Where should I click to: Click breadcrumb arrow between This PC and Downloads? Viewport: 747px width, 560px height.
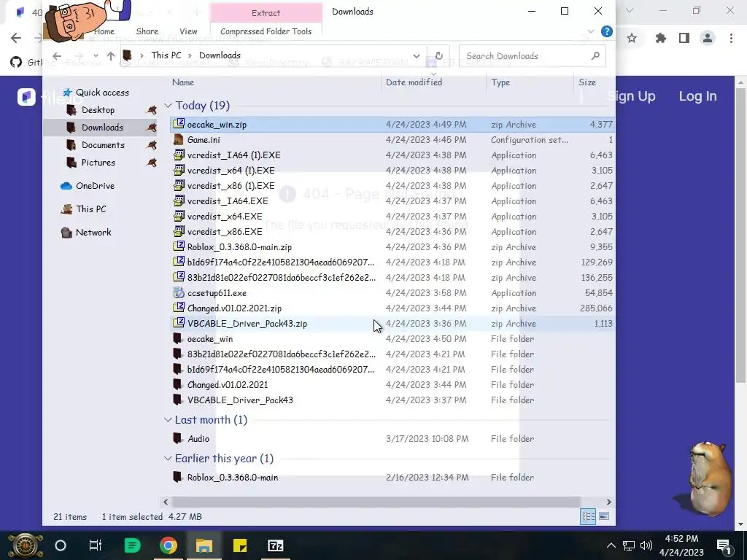click(190, 55)
